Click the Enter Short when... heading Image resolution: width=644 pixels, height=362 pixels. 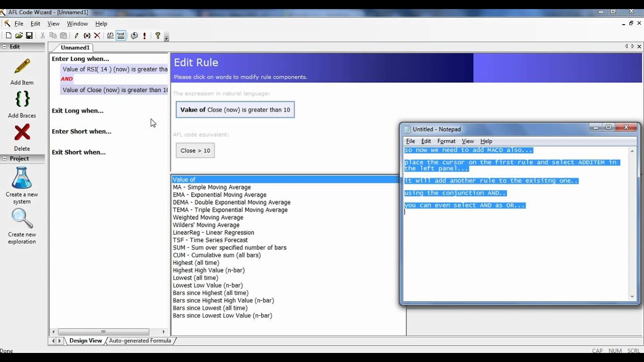click(82, 131)
